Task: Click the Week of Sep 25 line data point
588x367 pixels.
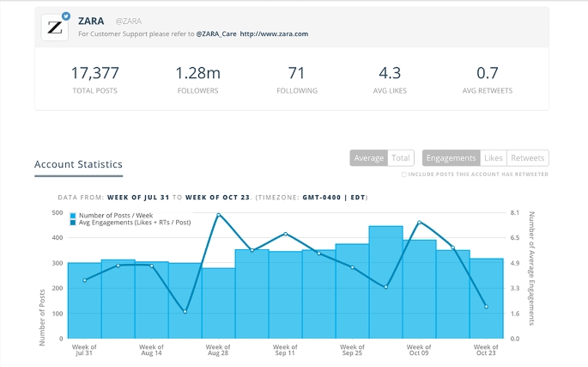Action: (353, 267)
